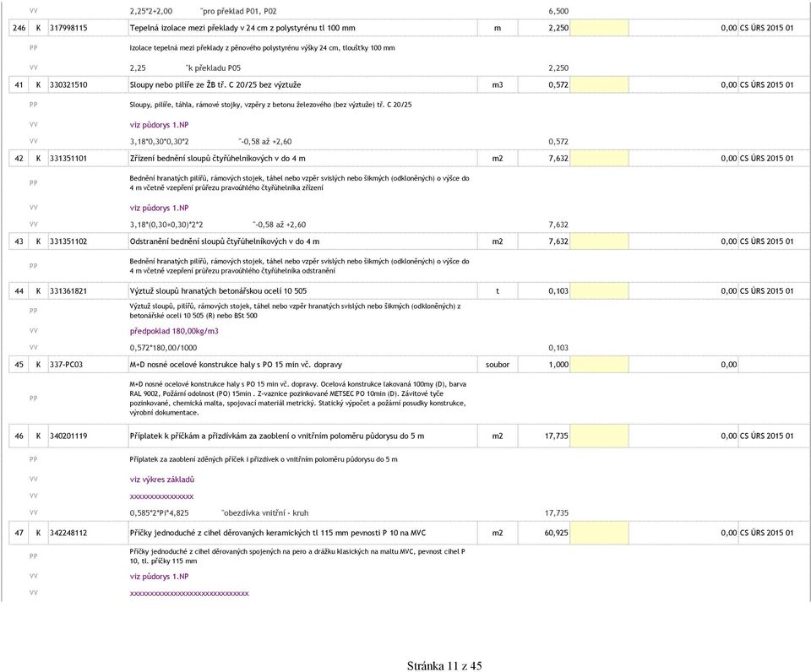Select 'Sloupy nebo pilíře ze ŽB' description
The height and width of the screenshot is (672, 811).
point(215,84)
